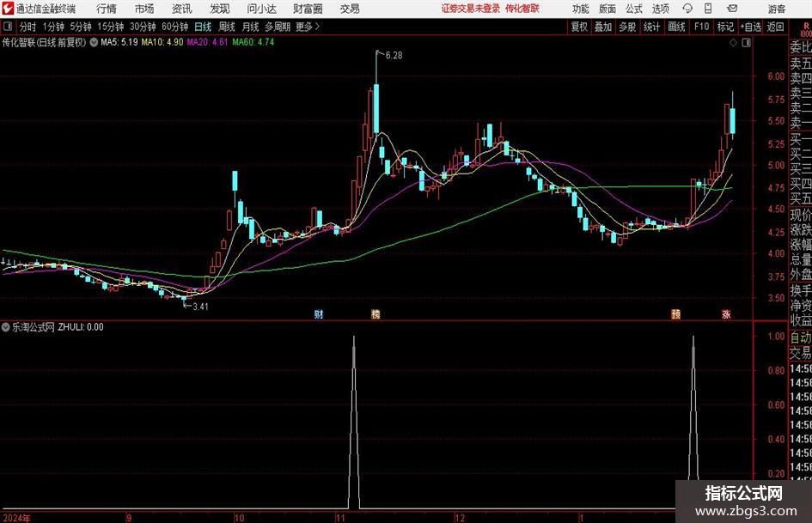Open the 版面 menu
Viewport: 812px width, 523px height.
(607, 9)
